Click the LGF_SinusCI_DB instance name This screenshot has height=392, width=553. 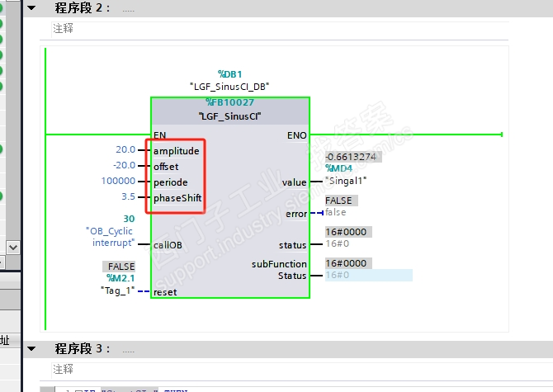pos(229,87)
